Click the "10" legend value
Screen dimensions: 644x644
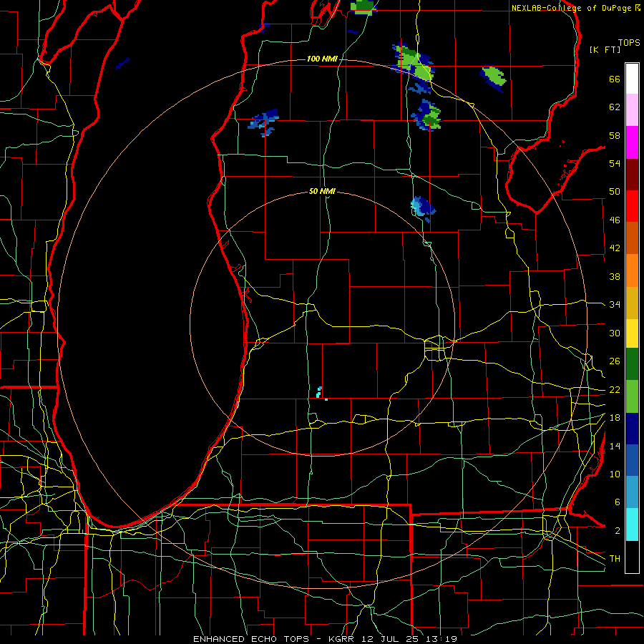click(x=615, y=474)
